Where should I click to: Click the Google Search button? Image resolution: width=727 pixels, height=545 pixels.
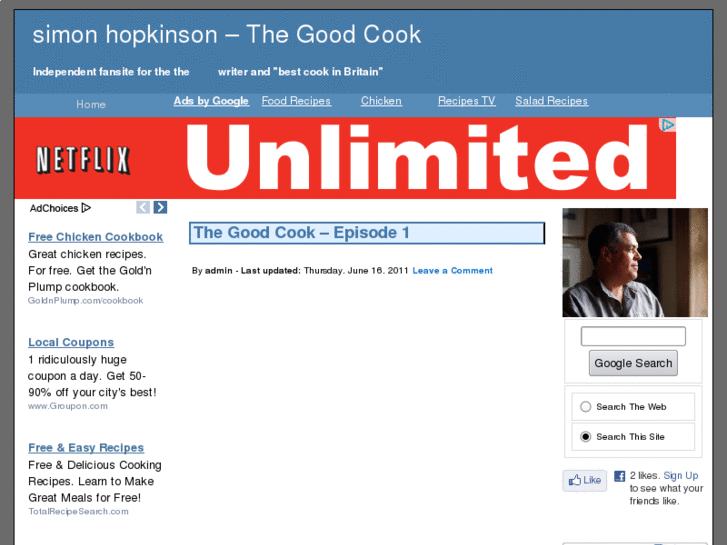(633, 363)
